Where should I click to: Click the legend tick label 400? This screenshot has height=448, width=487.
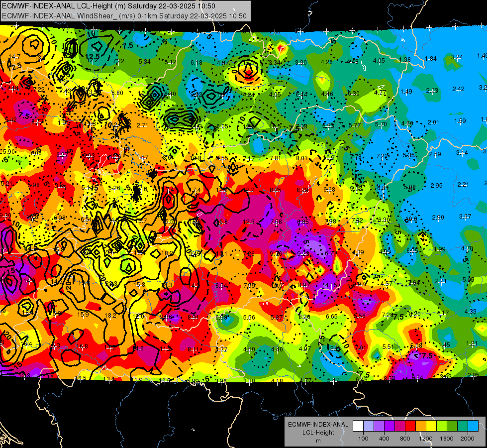click(x=384, y=439)
